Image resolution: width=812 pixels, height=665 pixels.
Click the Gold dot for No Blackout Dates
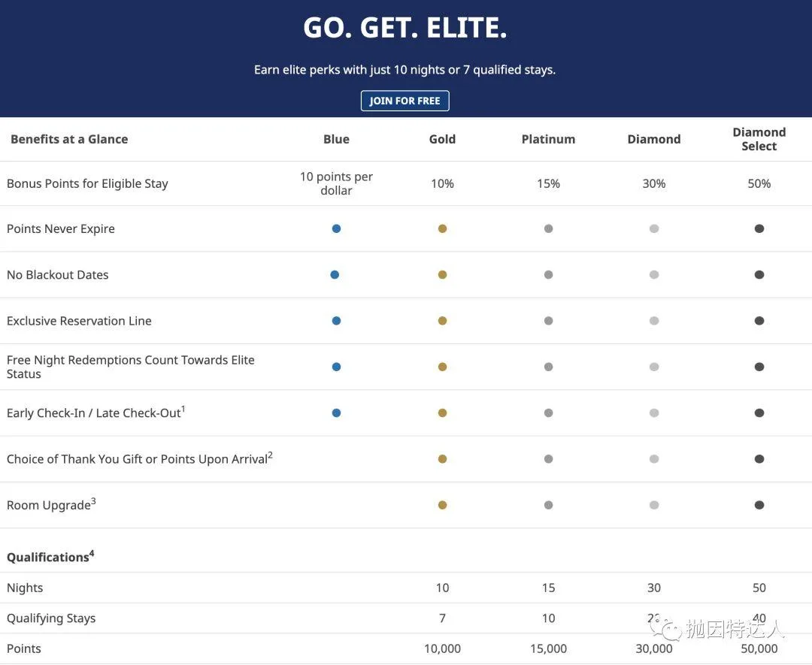click(x=442, y=275)
